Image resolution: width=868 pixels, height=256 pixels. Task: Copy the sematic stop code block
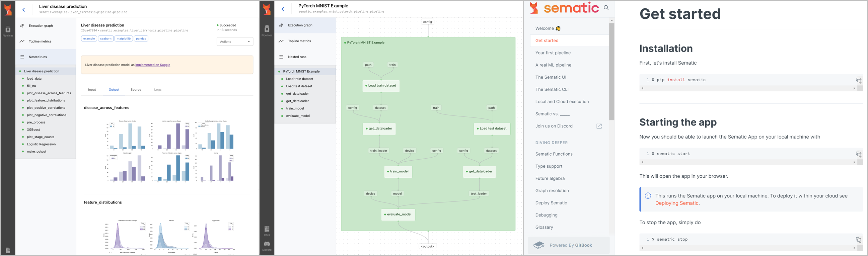click(859, 240)
